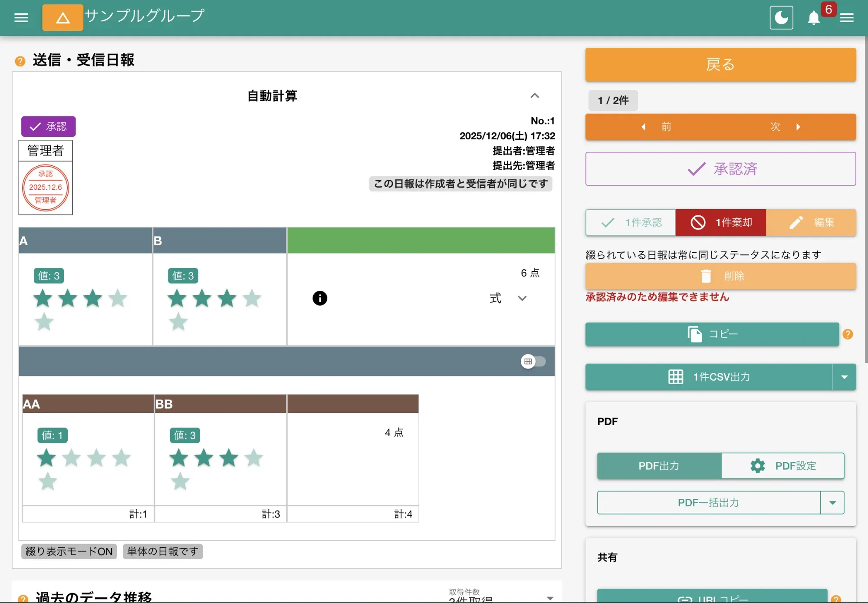Click the 綴り表示モードON badge

click(x=68, y=551)
